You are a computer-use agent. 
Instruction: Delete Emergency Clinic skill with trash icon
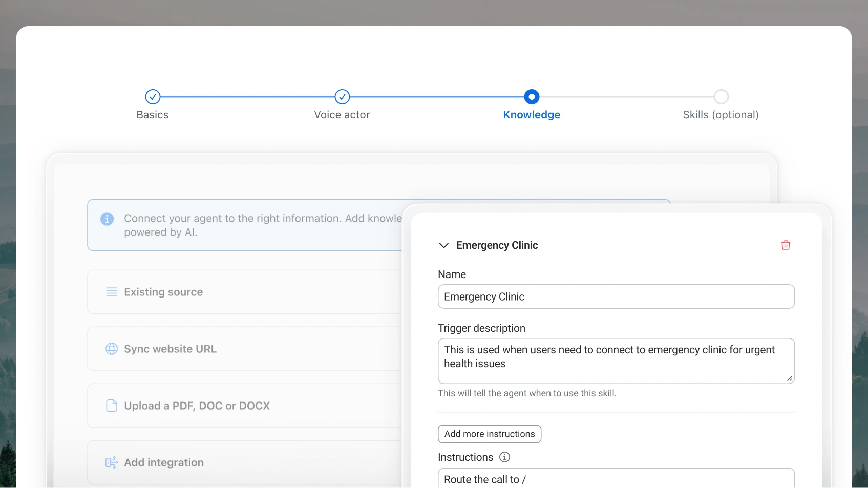tap(786, 245)
